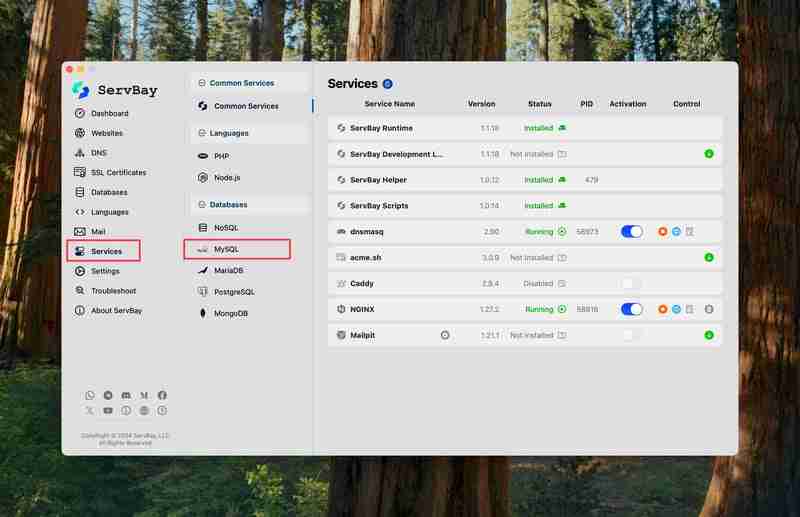The height and width of the screenshot is (517, 800).
Task: Select PostgreSQL in the services list
Action: 234,292
